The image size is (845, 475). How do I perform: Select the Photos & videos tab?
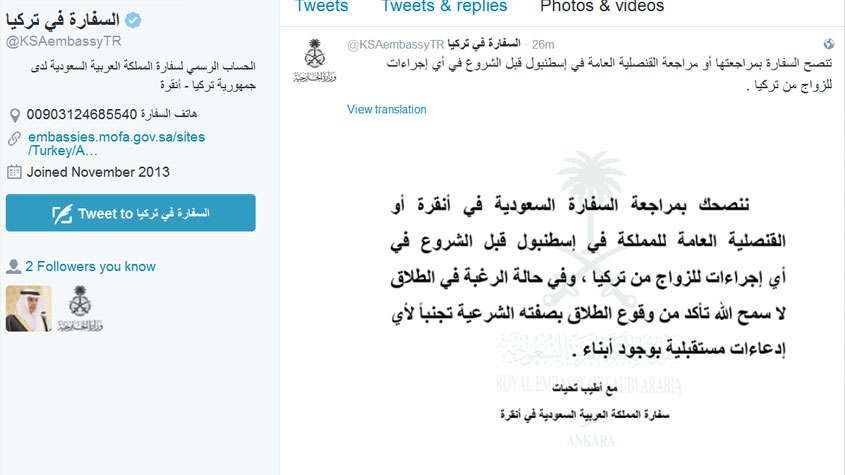click(x=602, y=6)
